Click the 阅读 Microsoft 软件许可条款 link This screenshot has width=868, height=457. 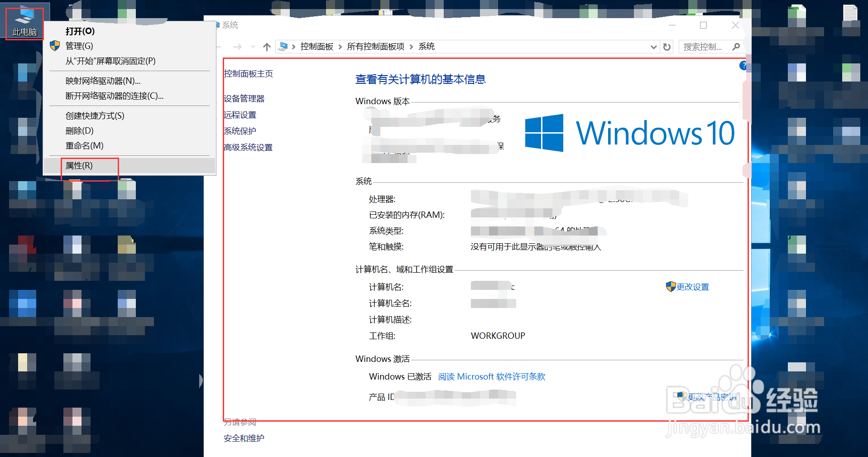492,376
